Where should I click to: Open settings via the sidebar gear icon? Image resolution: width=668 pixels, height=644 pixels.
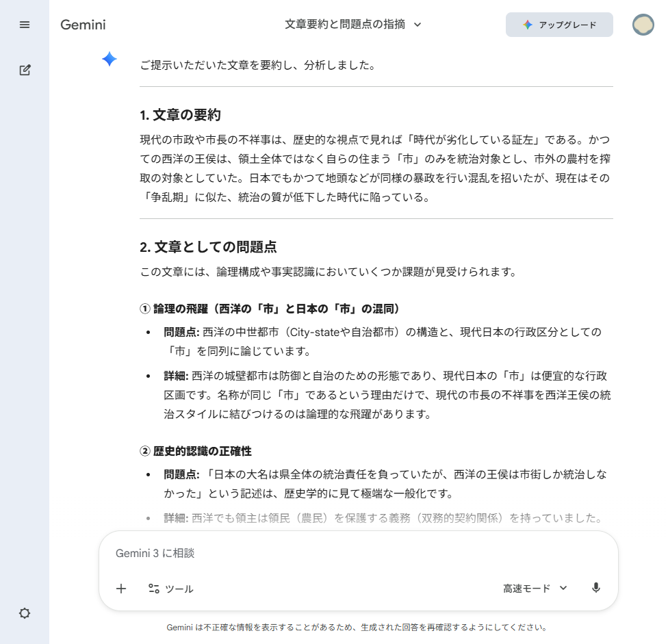click(x=25, y=613)
